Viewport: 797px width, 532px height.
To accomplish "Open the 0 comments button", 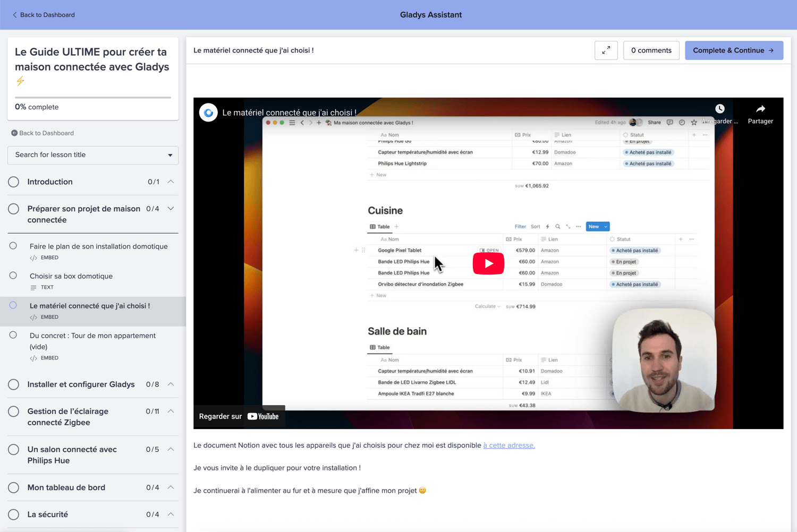I will (651, 50).
